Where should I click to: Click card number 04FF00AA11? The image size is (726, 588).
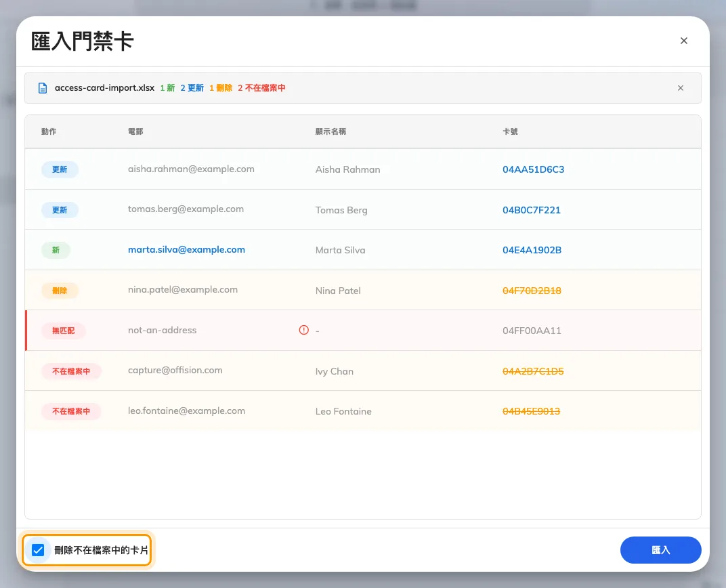(x=532, y=331)
